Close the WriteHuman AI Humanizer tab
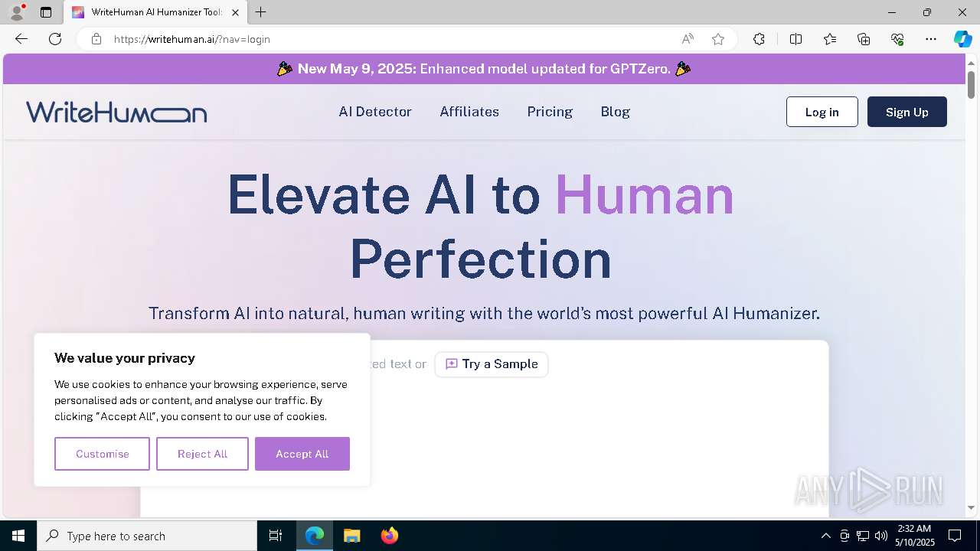The image size is (980, 551). point(235,12)
